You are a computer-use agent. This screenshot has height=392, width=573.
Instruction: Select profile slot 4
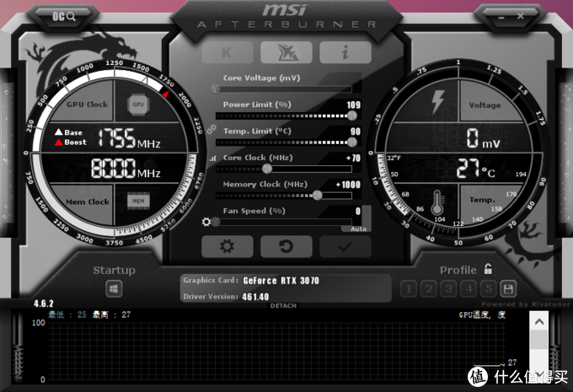469,289
